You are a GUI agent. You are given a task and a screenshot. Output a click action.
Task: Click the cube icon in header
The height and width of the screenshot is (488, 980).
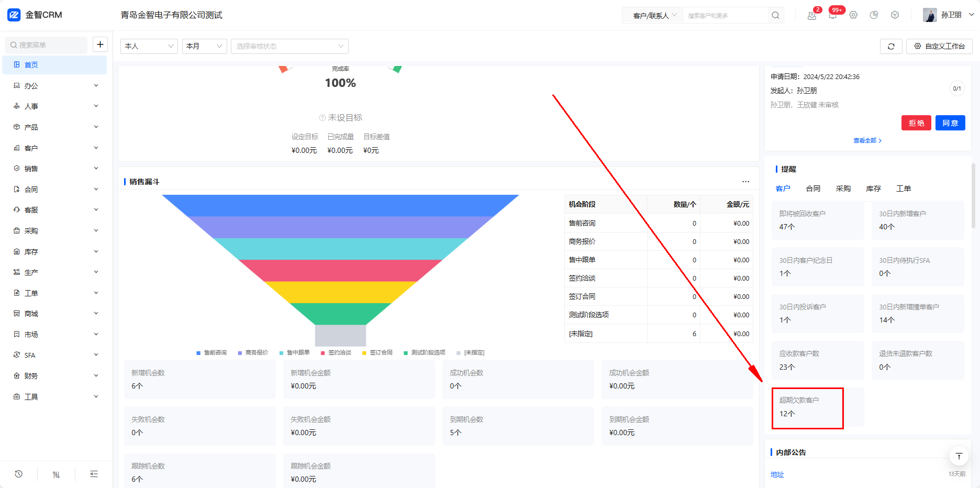[x=895, y=15]
